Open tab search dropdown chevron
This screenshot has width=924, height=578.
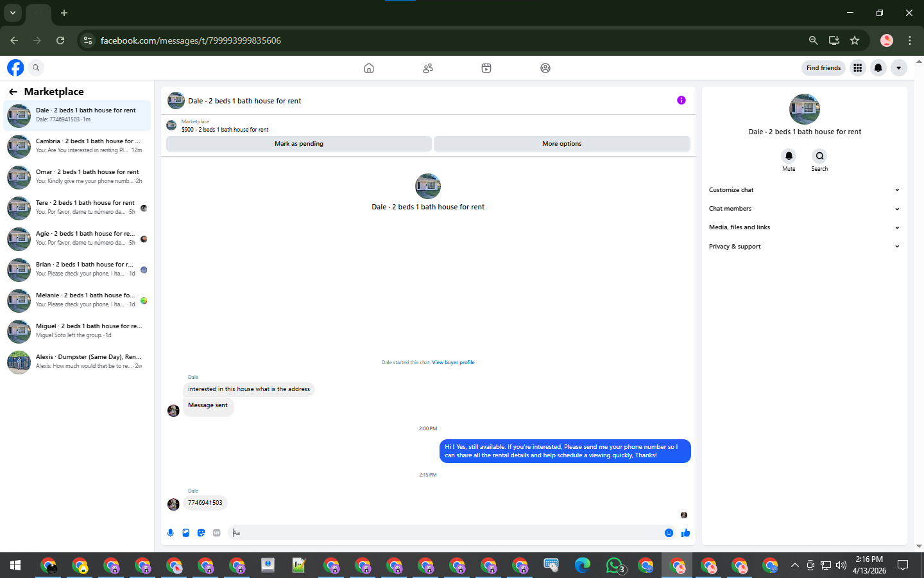point(12,13)
